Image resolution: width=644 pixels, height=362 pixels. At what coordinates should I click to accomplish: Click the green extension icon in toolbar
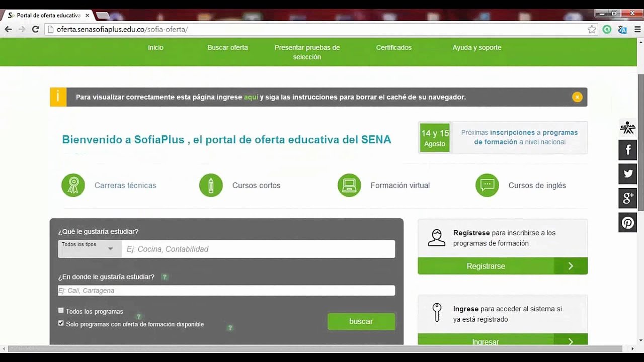pyautogui.click(x=607, y=30)
